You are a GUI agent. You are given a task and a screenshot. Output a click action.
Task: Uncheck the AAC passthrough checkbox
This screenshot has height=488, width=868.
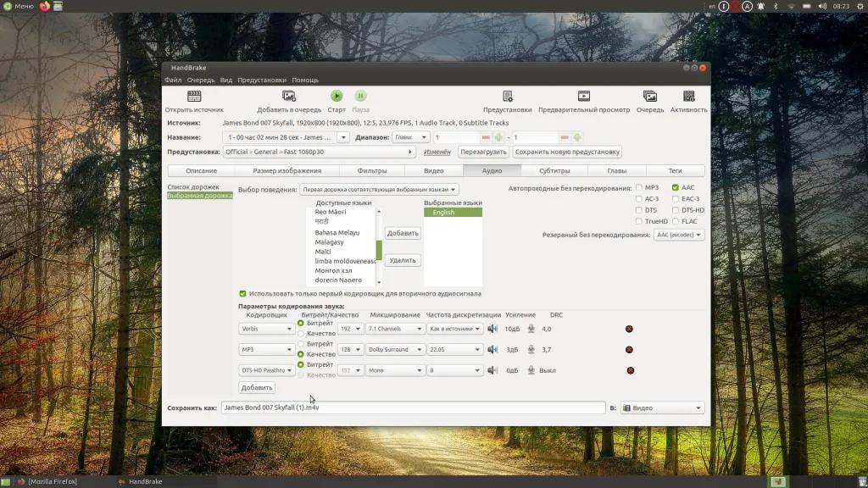coord(676,187)
